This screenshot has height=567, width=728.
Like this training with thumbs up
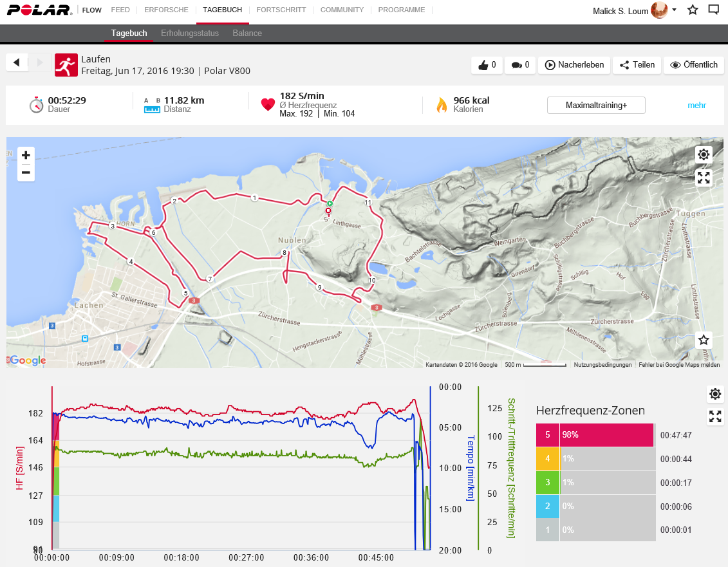click(487, 65)
